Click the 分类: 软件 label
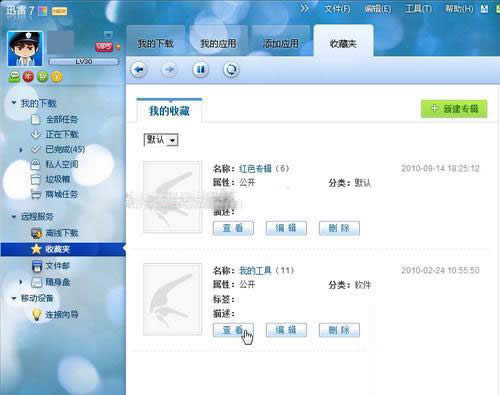The image size is (500, 395). click(350, 285)
